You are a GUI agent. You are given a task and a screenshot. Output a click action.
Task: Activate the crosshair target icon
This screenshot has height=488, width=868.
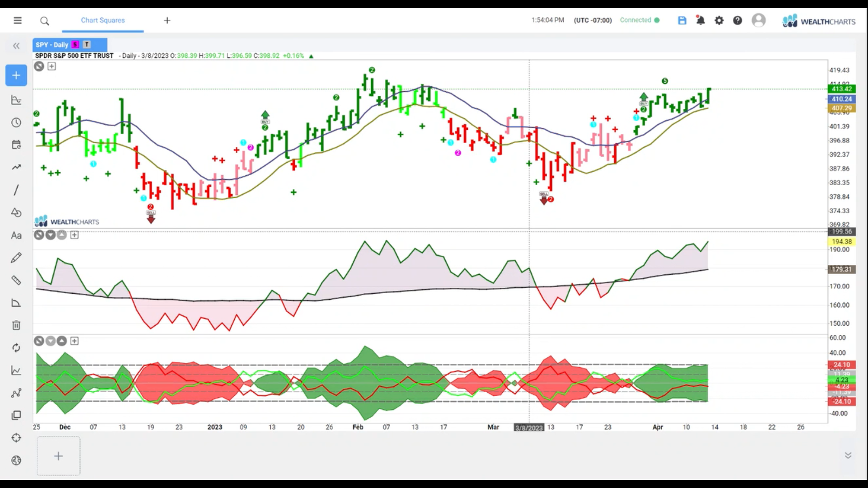16,438
